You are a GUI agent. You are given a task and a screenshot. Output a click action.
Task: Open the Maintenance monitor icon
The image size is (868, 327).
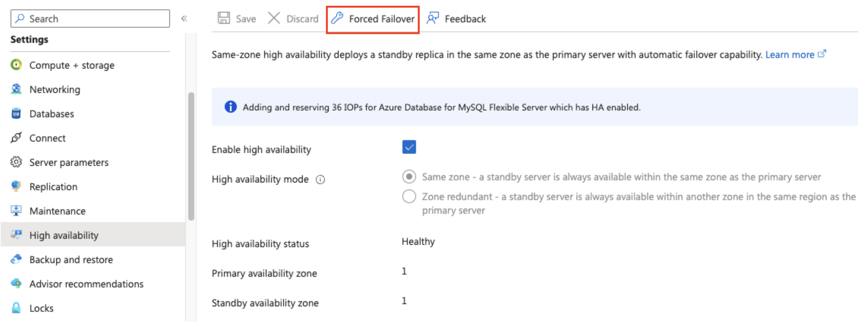pyautogui.click(x=16, y=211)
